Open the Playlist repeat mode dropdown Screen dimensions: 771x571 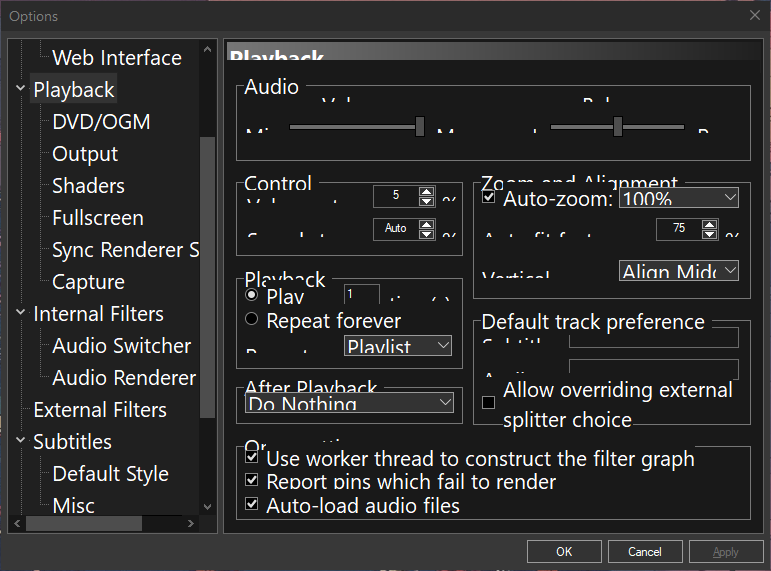coord(398,345)
